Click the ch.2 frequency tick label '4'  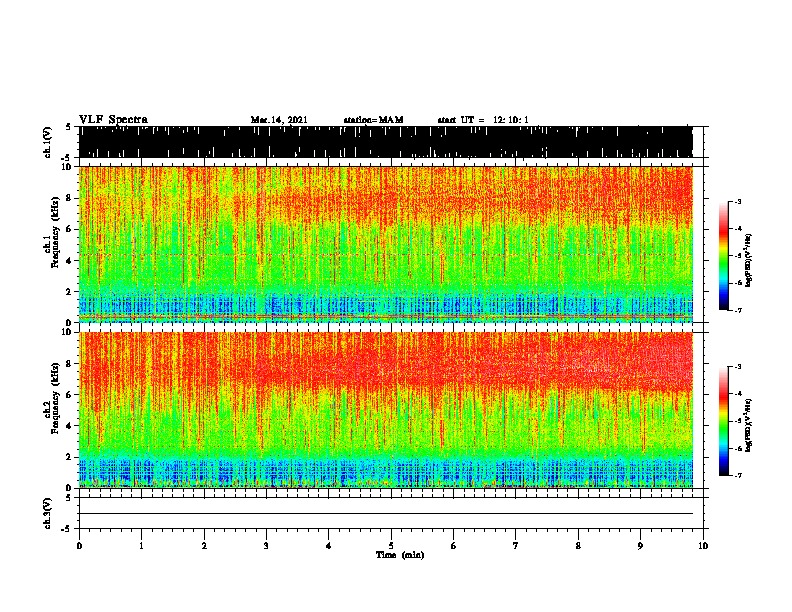[x=70, y=426]
